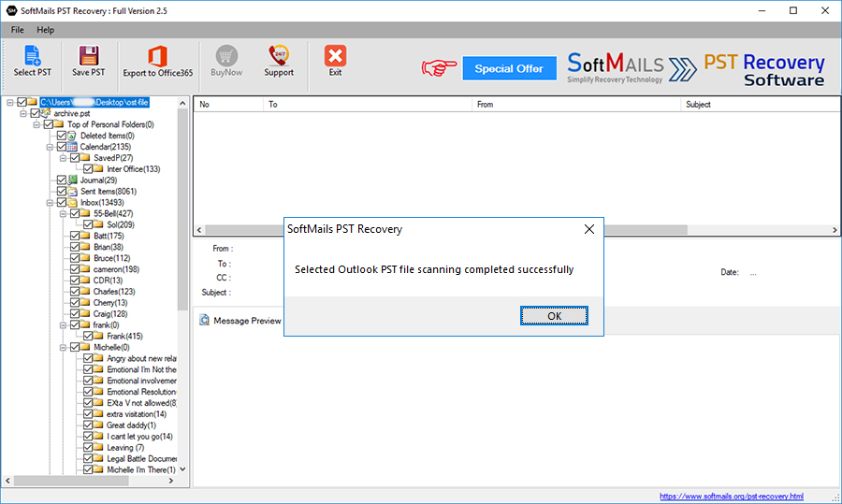The width and height of the screenshot is (842, 504).
Task: Collapse the SavedP(27) node
Action: [63, 158]
